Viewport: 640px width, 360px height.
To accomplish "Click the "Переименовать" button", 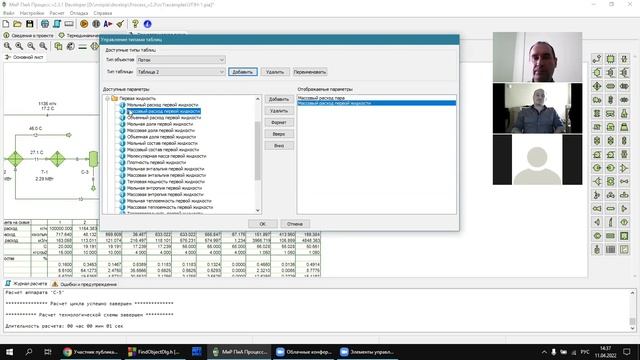I will pos(310,72).
